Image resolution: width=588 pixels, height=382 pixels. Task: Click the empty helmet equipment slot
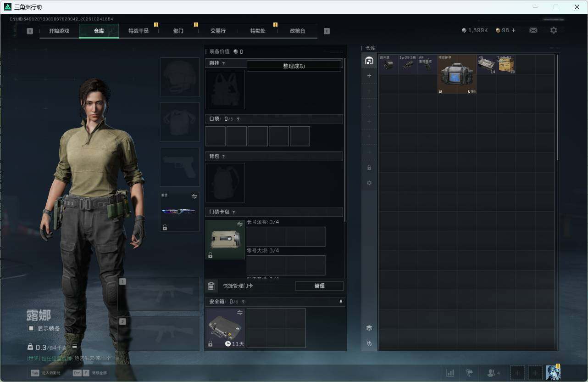click(180, 77)
